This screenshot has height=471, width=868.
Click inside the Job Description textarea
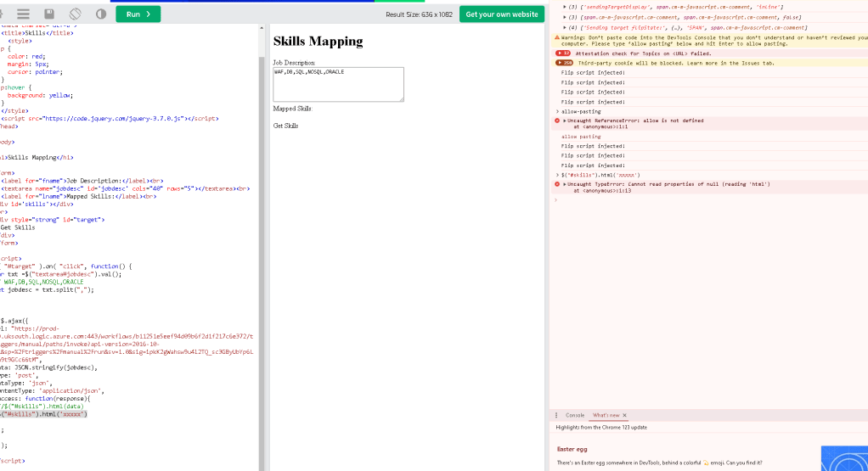(338, 85)
